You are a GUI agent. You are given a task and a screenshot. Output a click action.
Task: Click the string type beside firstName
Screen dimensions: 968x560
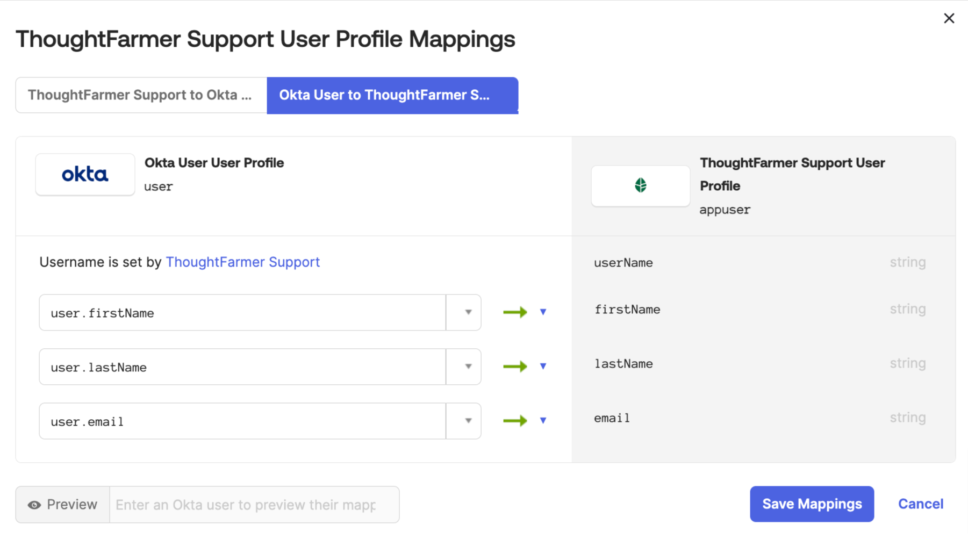(x=908, y=309)
